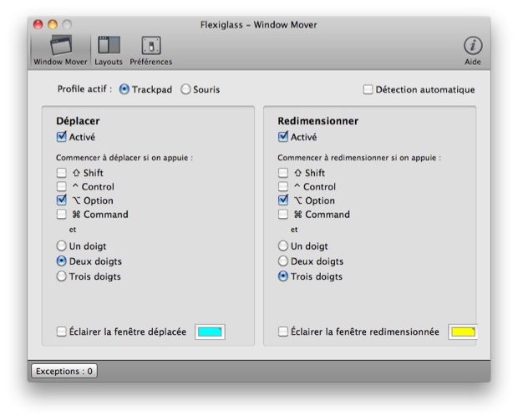Check Shift modifier under Redimensionner
This screenshot has width=518, height=420.
pyautogui.click(x=283, y=173)
